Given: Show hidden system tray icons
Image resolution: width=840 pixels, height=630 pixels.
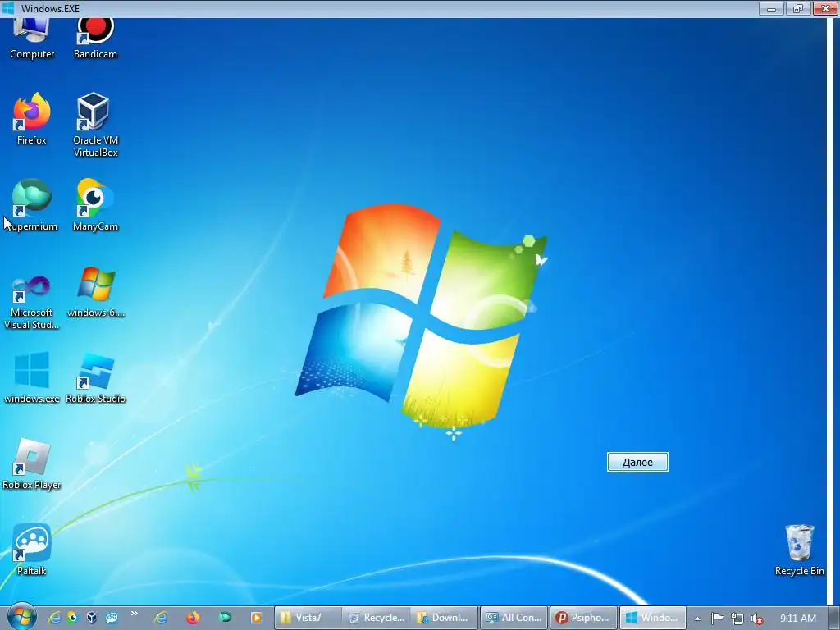Looking at the screenshot, I should (x=697, y=619).
